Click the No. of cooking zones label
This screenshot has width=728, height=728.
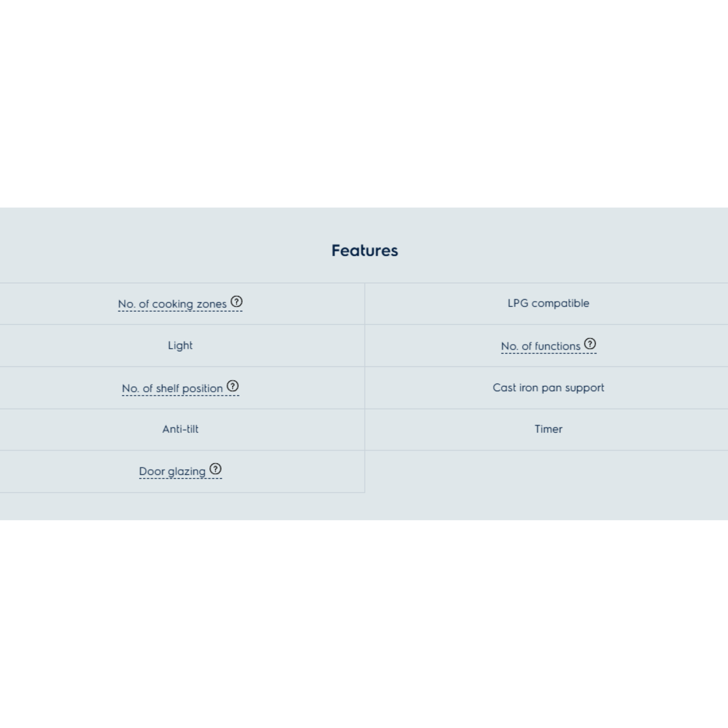[x=172, y=304]
